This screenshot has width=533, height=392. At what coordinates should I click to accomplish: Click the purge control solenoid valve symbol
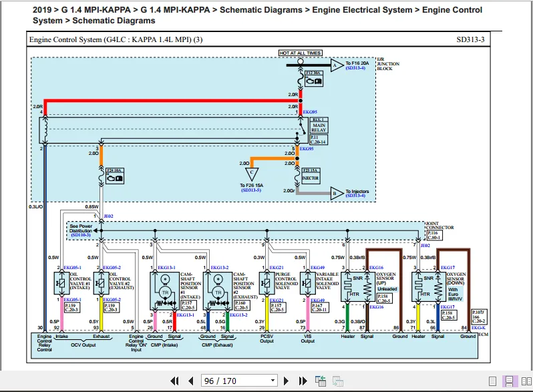pyautogui.click(x=267, y=283)
